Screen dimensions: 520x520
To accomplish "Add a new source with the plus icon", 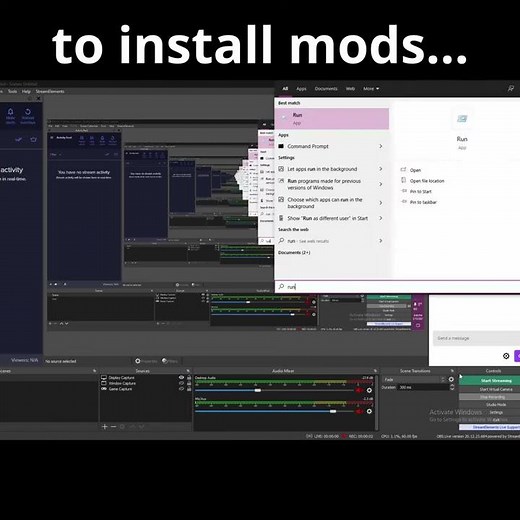I will tap(104, 427).
